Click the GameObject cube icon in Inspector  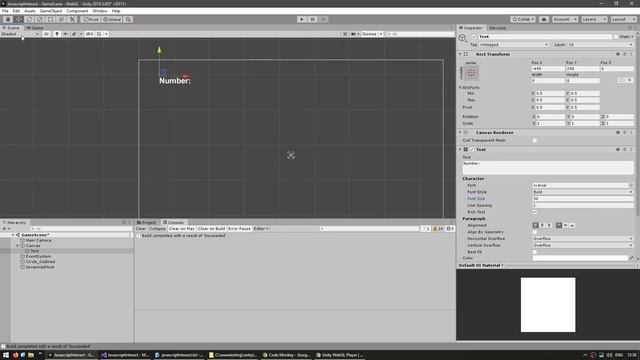(x=462, y=38)
